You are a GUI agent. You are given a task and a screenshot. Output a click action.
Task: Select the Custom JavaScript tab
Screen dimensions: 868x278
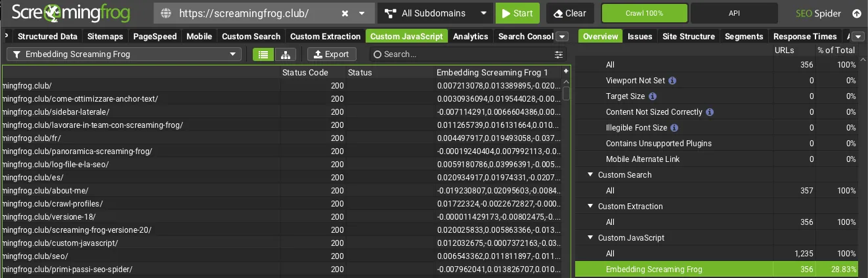click(x=407, y=36)
